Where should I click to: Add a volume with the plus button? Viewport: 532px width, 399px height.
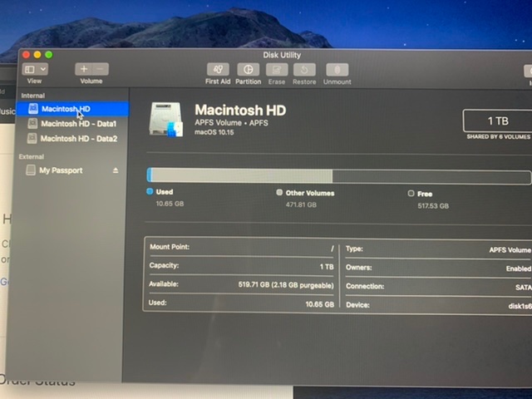(x=83, y=69)
